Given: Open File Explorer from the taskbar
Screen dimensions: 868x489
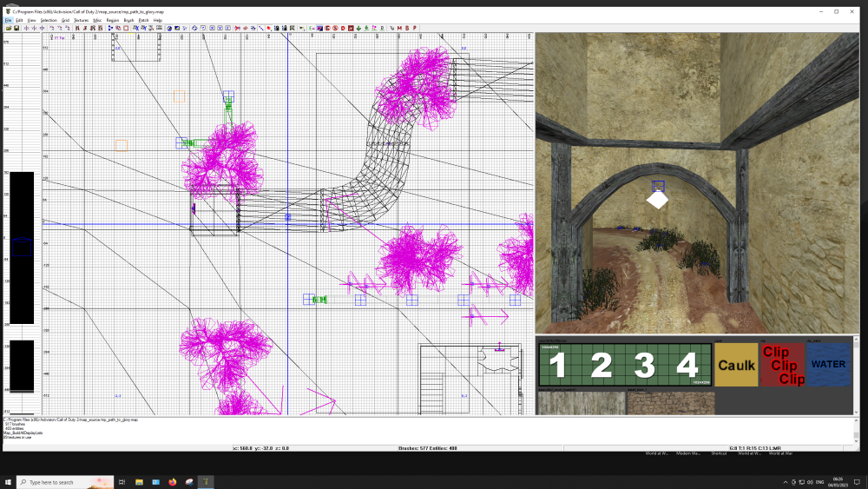Looking at the screenshot, I should pos(139,482).
